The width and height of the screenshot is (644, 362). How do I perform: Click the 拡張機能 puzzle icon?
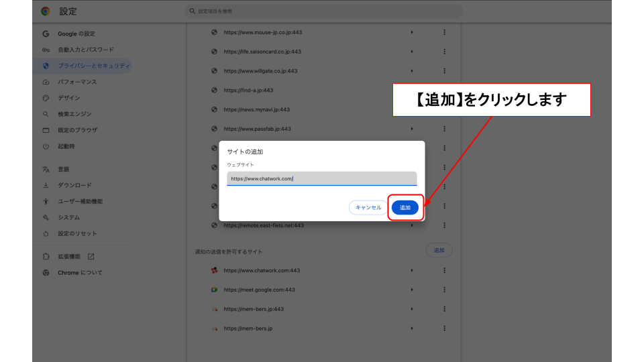coord(46,257)
